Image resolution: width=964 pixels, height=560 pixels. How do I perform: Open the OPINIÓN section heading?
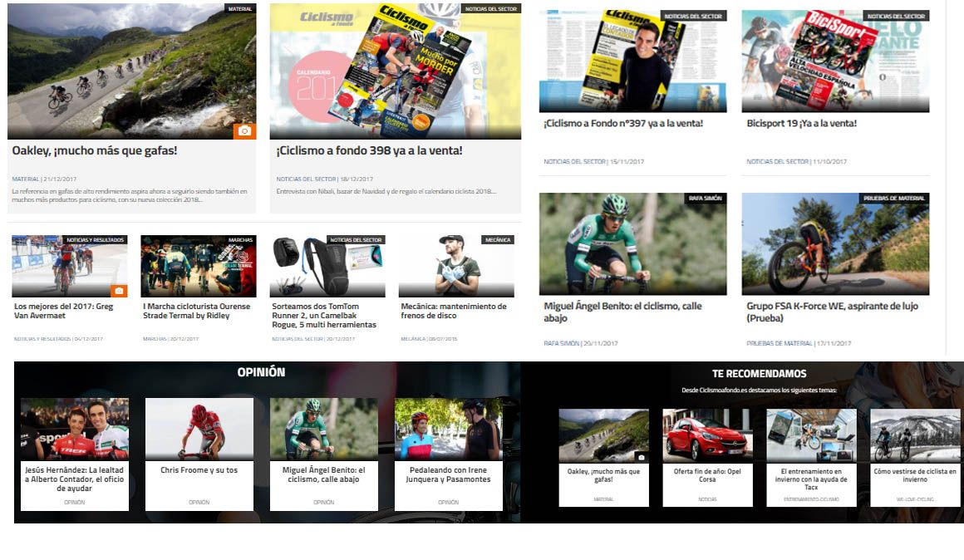[x=261, y=372]
